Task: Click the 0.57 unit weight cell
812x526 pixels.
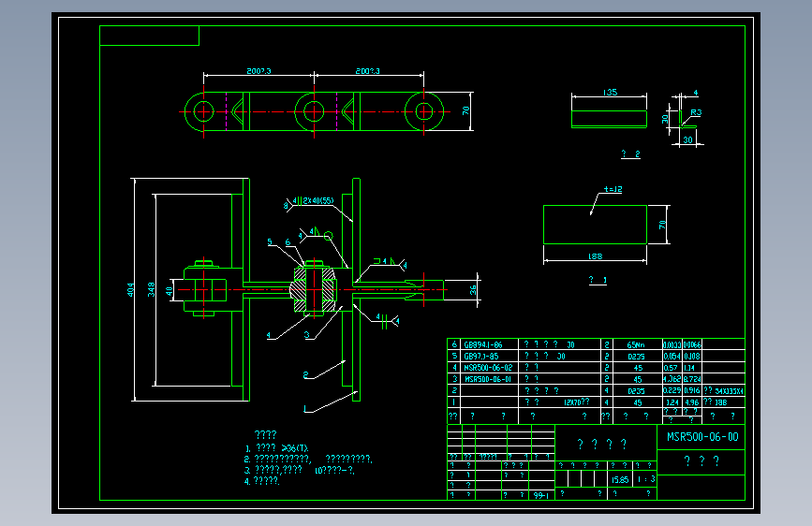Action: (671, 368)
